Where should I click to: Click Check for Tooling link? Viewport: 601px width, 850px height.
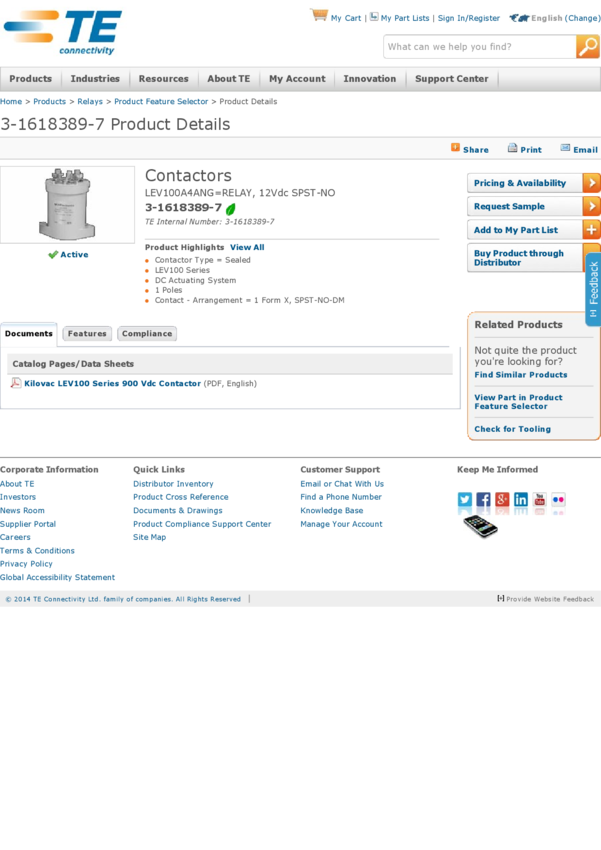click(513, 429)
